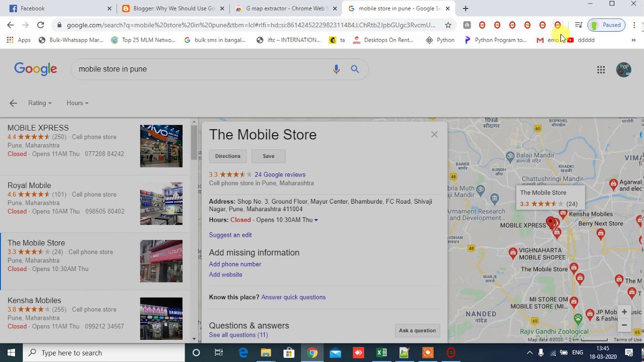Select the Royal Mobile listing
This screenshot has width=644, height=362.
(96, 204)
